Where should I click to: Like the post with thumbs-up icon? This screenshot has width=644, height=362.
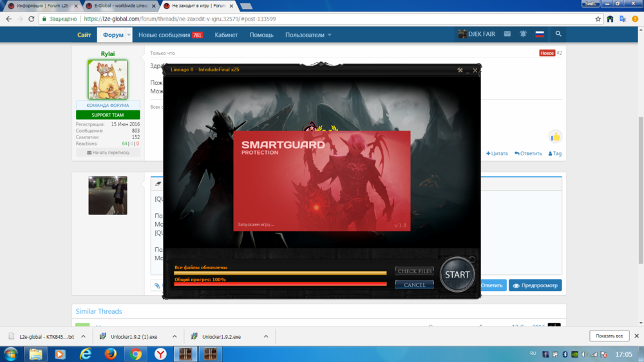point(555,137)
